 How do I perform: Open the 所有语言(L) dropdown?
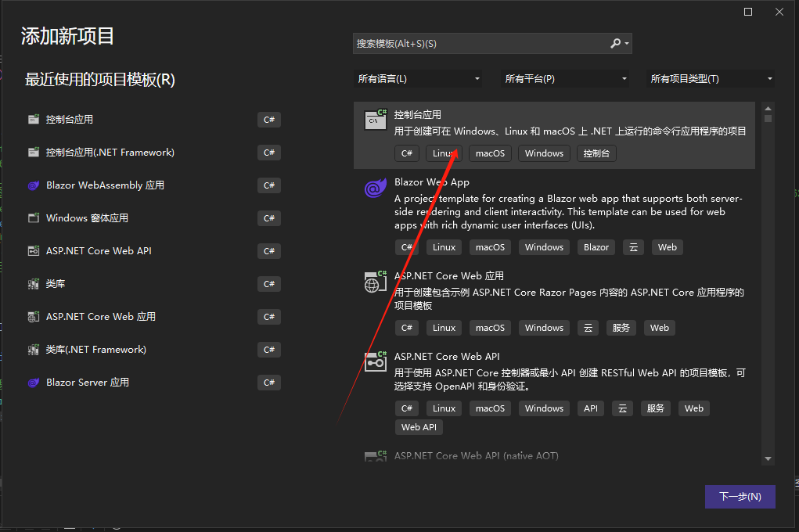click(x=419, y=78)
